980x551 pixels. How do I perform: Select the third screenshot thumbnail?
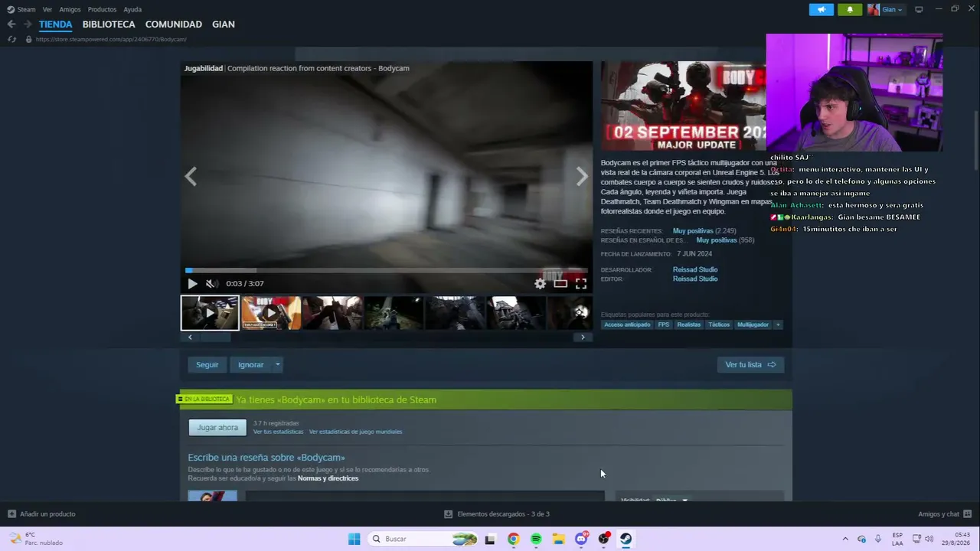tap(332, 313)
